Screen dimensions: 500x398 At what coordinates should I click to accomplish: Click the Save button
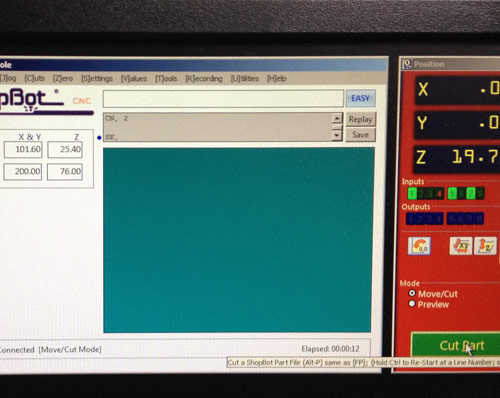360,135
